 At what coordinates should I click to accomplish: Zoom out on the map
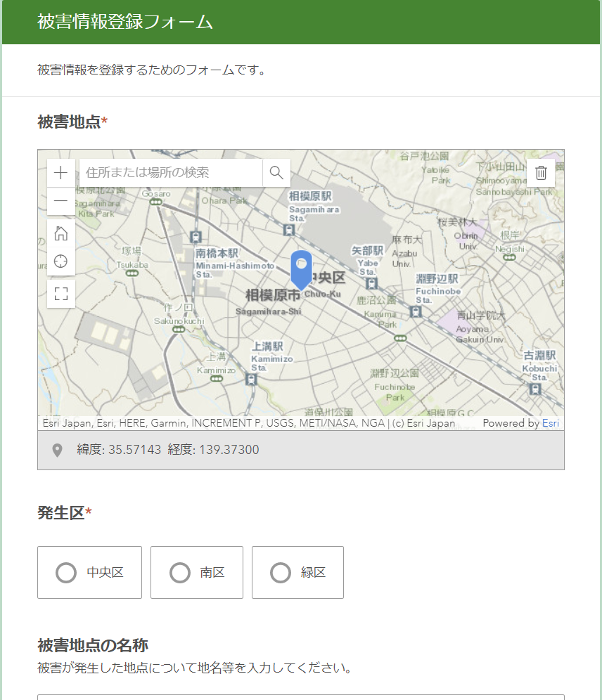pyautogui.click(x=61, y=201)
